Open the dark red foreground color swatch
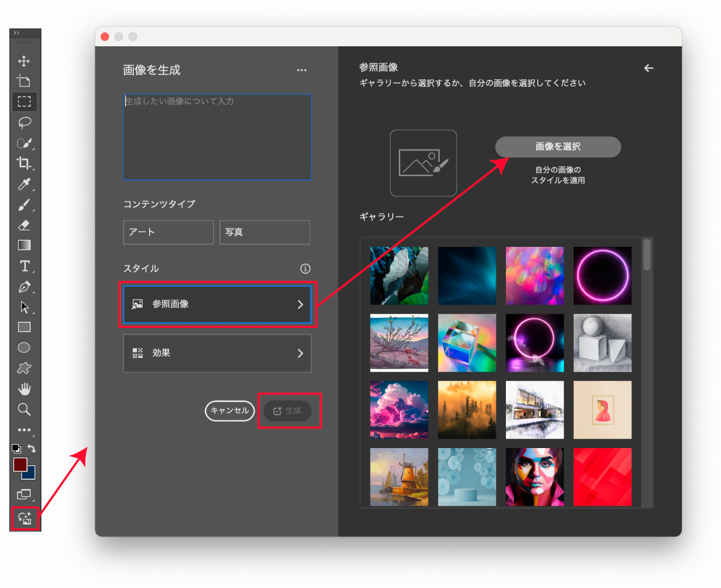This screenshot has width=721, height=588. [20, 465]
